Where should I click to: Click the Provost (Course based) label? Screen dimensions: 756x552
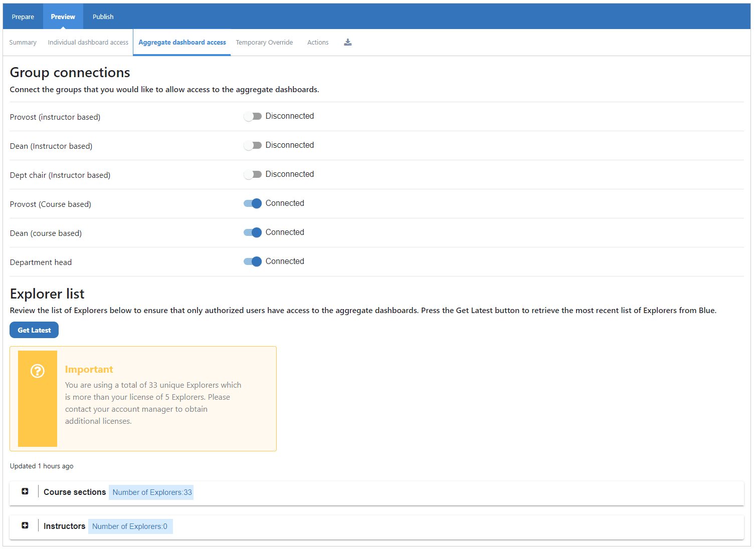(51, 204)
